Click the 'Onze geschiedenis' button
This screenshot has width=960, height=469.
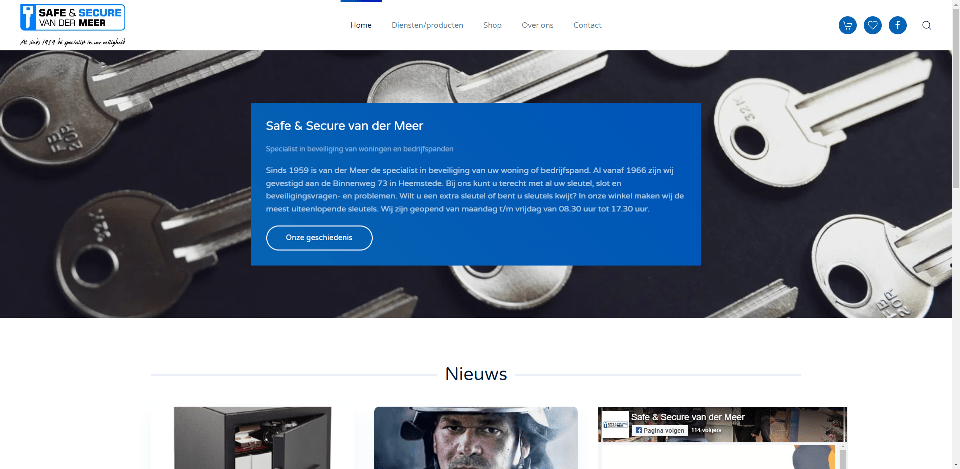pyautogui.click(x=319, y=238)
